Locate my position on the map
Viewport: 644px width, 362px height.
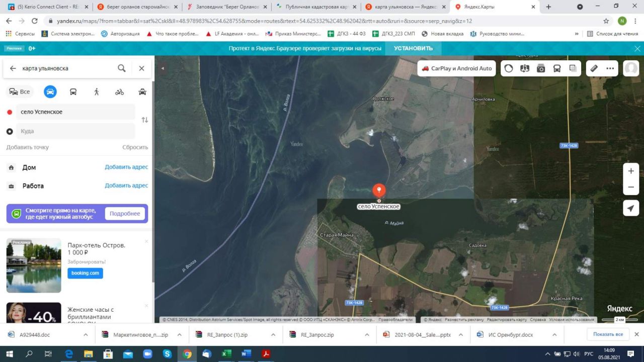coord(631,208)
